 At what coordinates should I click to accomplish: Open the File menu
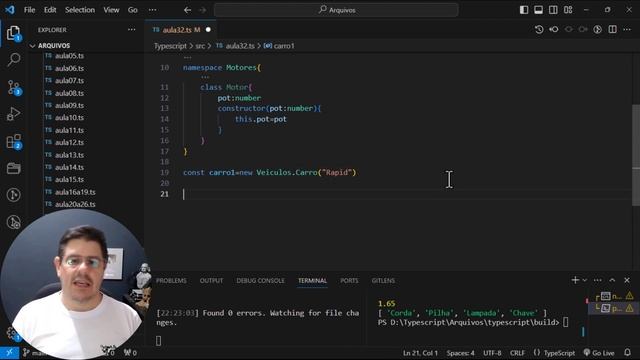(29, 10)
